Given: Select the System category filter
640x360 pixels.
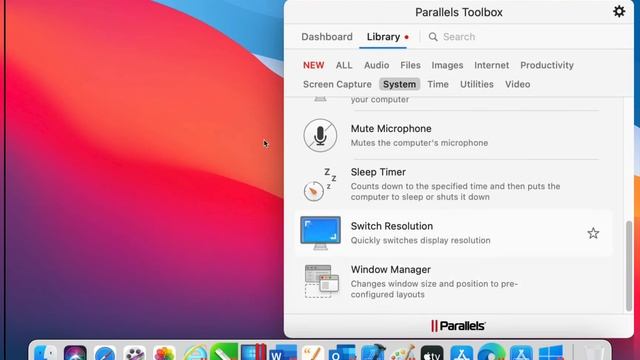Looking at the screenshot, I should tap(399, 84).
